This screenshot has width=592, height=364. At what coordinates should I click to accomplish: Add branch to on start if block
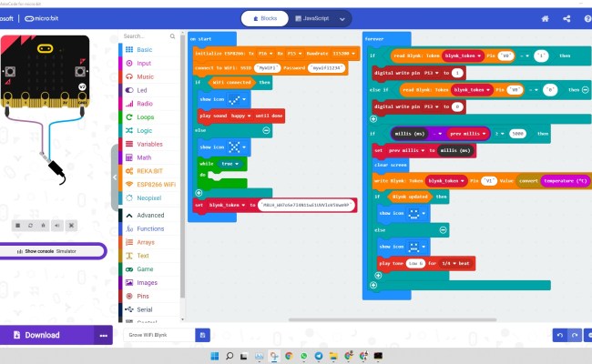coord(199,193)
